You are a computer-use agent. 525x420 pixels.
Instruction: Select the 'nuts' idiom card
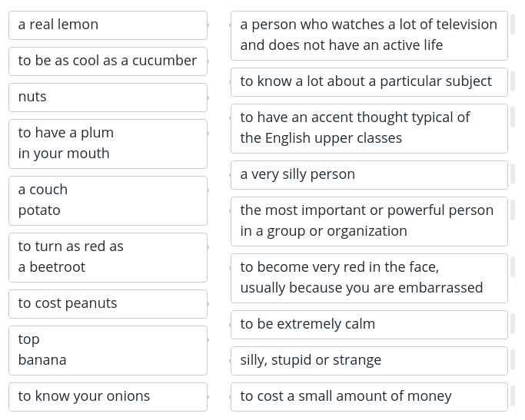tap(108, 98)
